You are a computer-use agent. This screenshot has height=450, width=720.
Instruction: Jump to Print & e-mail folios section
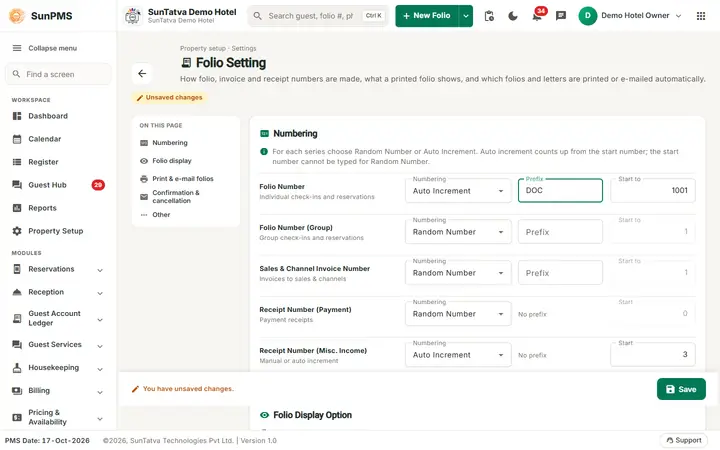coord(186,179)
